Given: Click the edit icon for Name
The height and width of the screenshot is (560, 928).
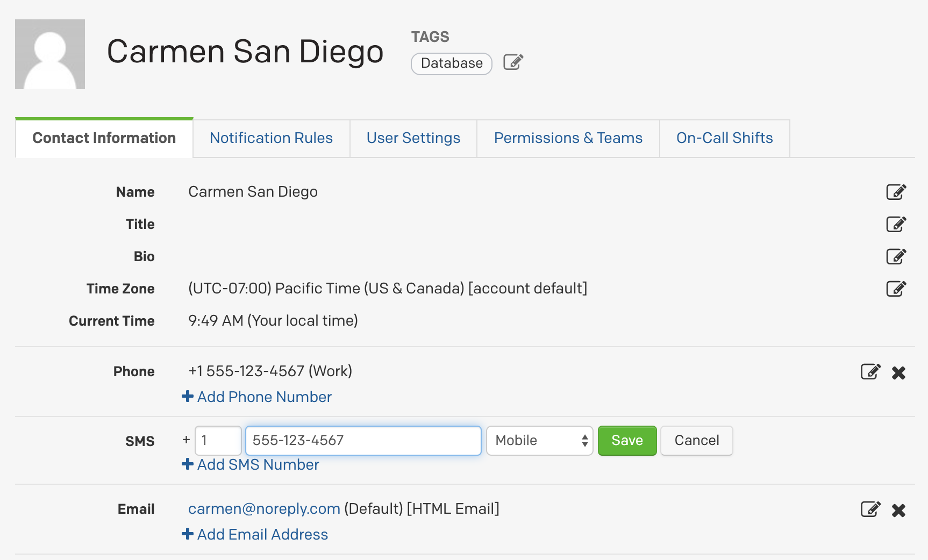Looking at the screenshot, I should 896,192.
